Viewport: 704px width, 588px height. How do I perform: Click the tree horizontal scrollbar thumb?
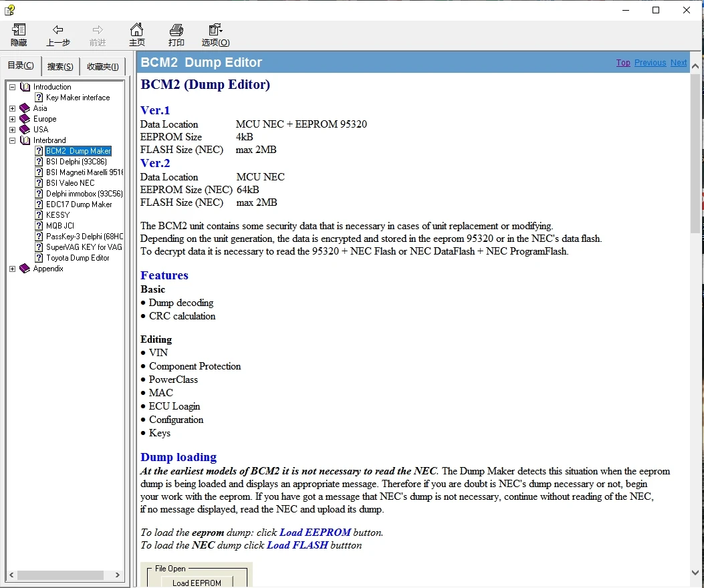61,575
